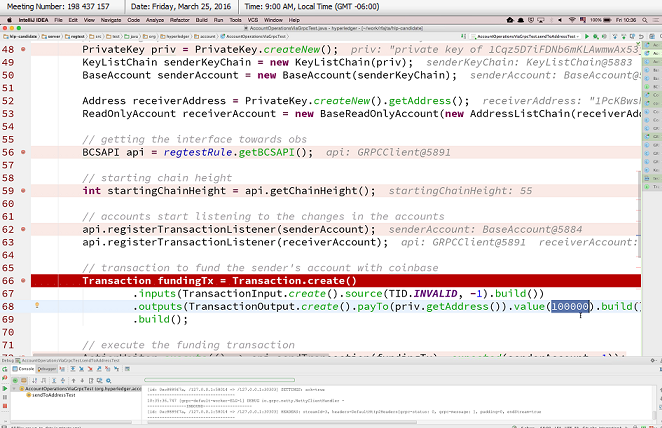Click the Drop Frame debugger icon

(x=107, y=369)
